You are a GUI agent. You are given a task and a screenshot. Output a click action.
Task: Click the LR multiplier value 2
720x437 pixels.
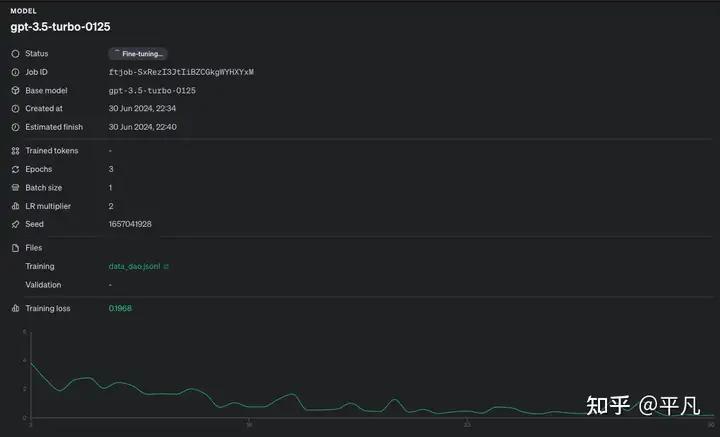click(x=111, y=206)
